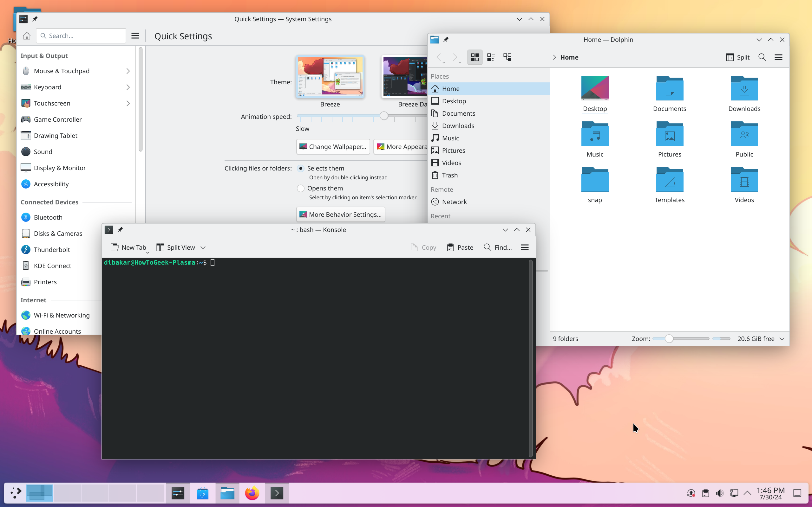Expand the Split View options in Konsole

click(x=203, y=247)
